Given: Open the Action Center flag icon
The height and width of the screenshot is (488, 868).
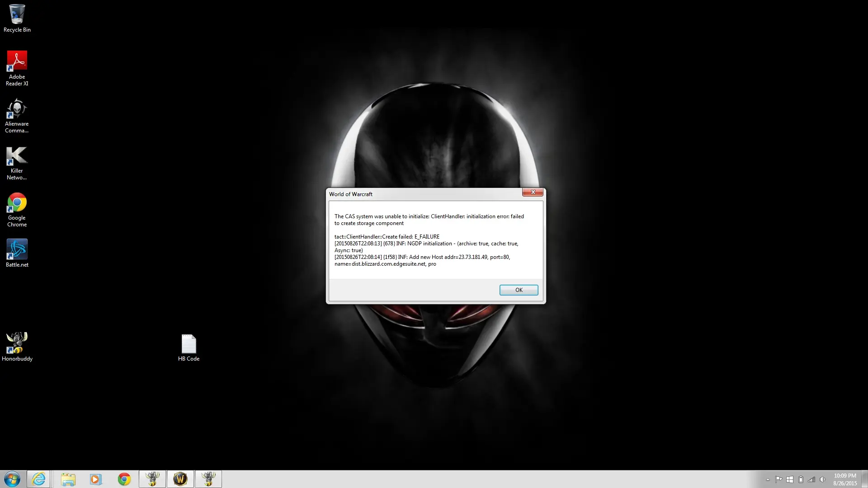Looking at the screenshot, I should pyautogui.click(x=778, y=479).
